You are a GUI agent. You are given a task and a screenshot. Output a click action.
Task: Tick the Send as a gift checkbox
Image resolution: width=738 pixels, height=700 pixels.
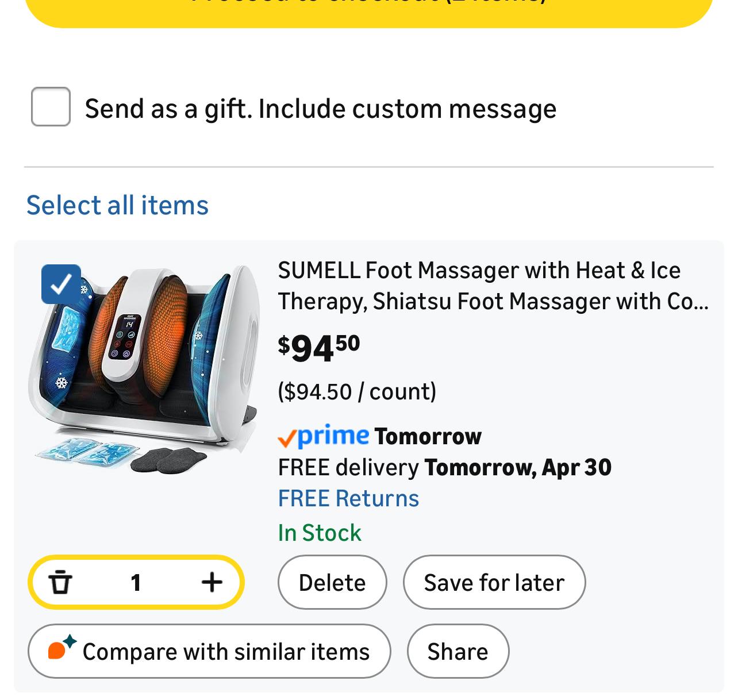click(51, 107)
